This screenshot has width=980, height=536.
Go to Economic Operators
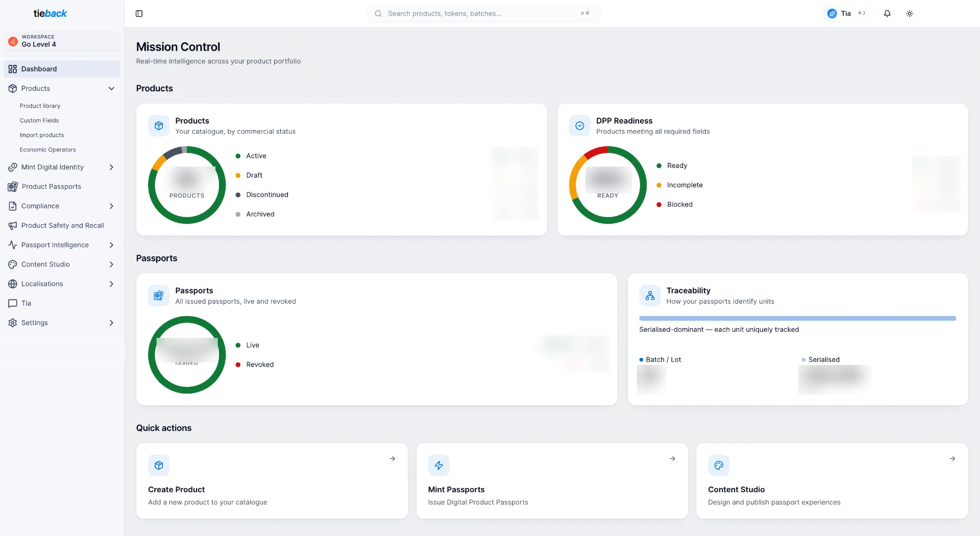(x=47, y=150)
